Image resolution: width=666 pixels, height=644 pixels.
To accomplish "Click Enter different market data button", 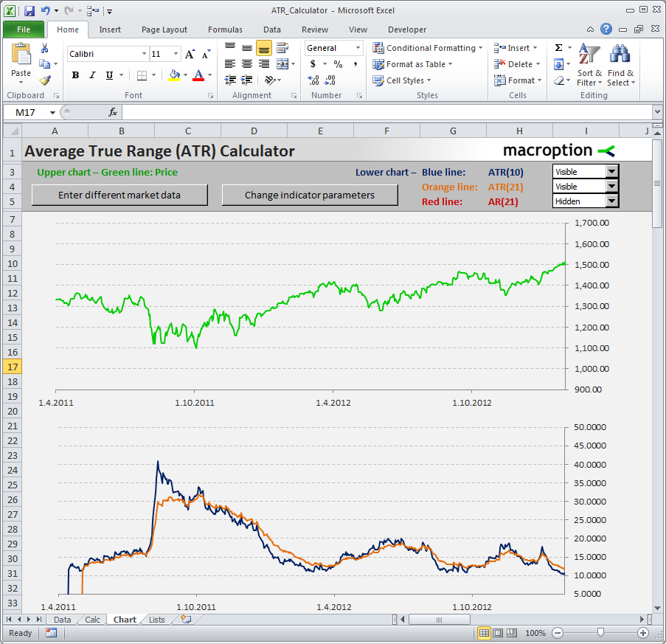I will click(119, 195).
